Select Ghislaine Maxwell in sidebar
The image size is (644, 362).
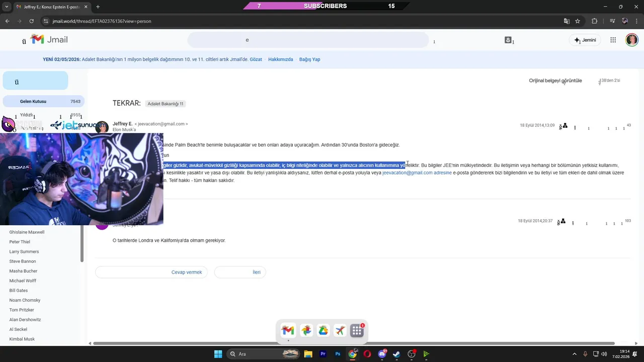point(27,232)
